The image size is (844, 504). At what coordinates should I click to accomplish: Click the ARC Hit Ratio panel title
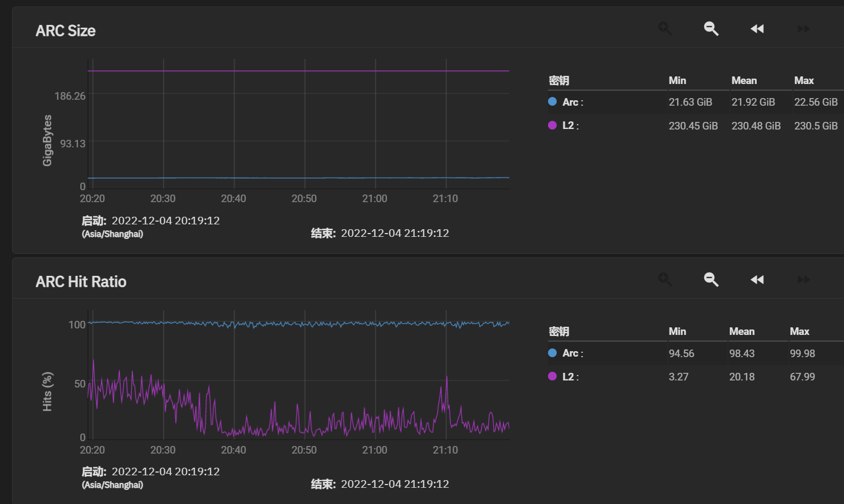click(81, 282)
